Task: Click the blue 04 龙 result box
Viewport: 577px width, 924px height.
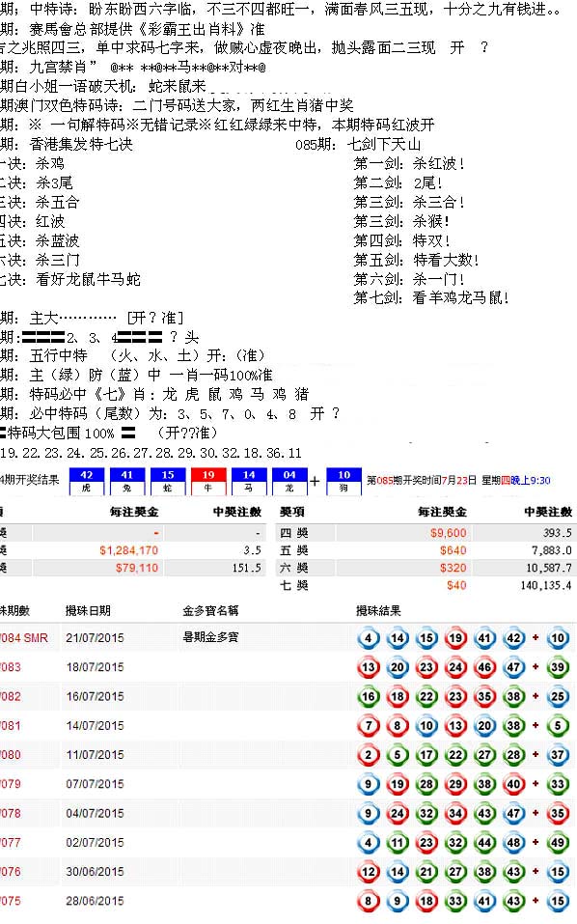Action: tap(289, 481)
